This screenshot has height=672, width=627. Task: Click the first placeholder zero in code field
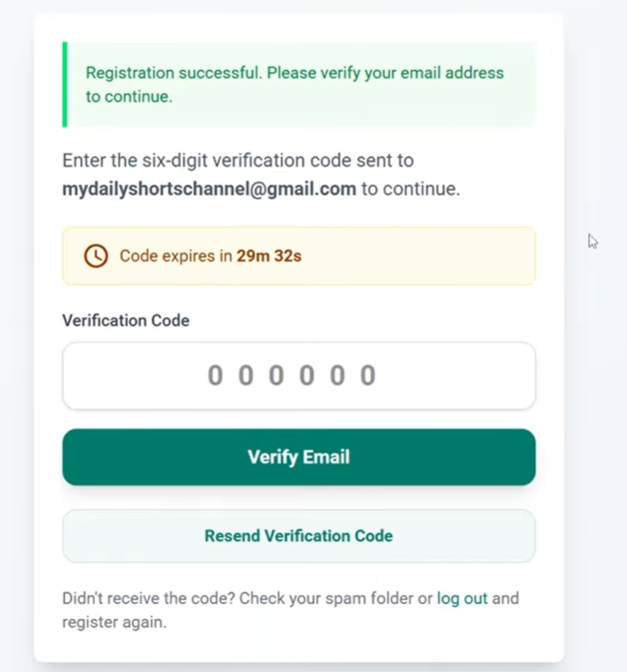click(x=215, y=375)
